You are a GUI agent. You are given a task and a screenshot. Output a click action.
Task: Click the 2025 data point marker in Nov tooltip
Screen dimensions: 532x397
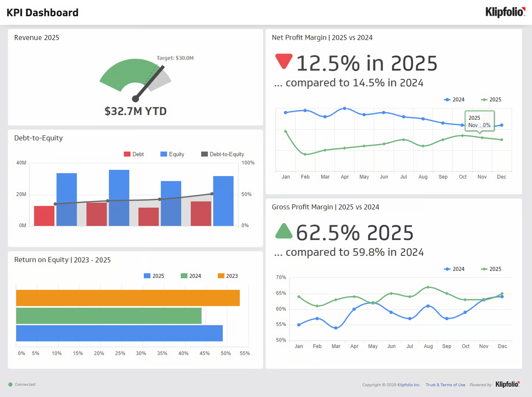click(x=482, y=137)
